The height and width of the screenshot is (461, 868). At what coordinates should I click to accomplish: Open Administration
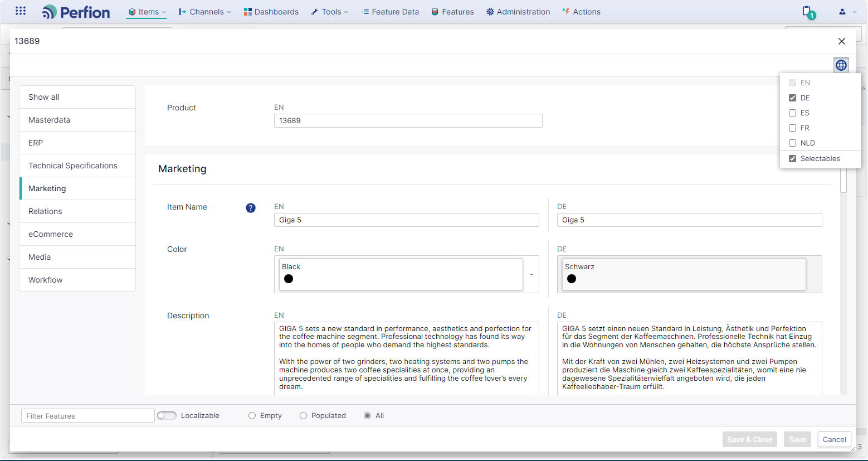[x=518, y=12]
